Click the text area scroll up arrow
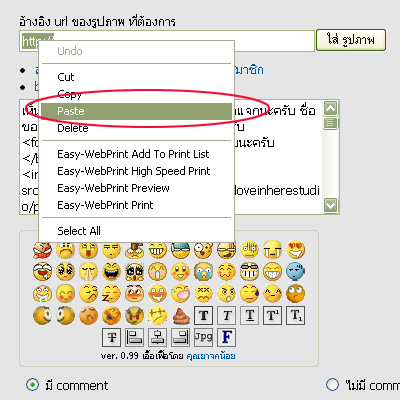 tap(331, 109)
